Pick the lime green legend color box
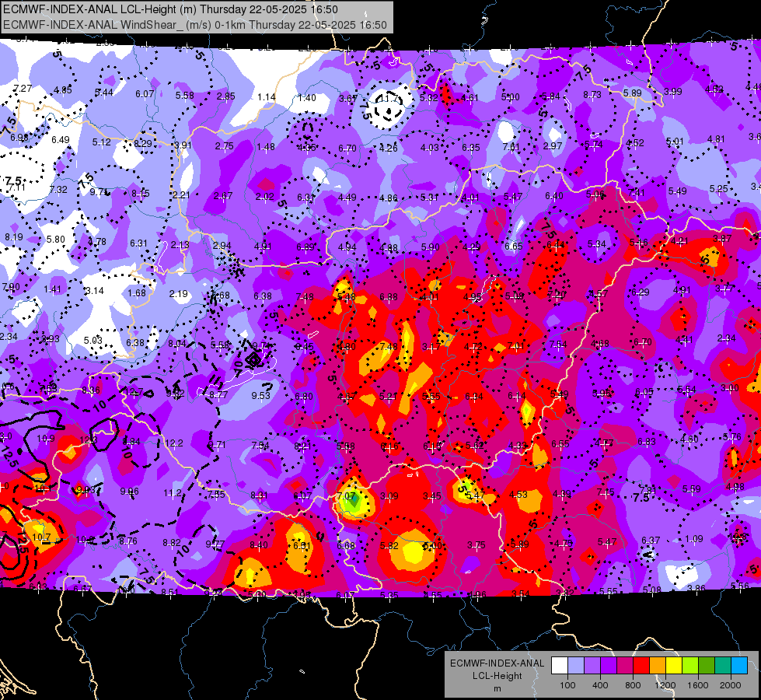This screenshot has width=761, height=700. [690, 666]
